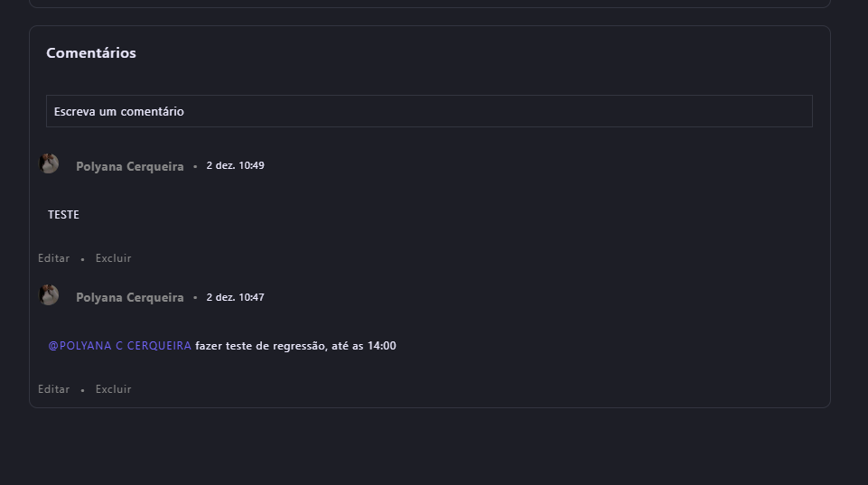Click the avatar on the 10:47 comment
The width and height of the screenshot is (868, 485).
tap(49, 295)
